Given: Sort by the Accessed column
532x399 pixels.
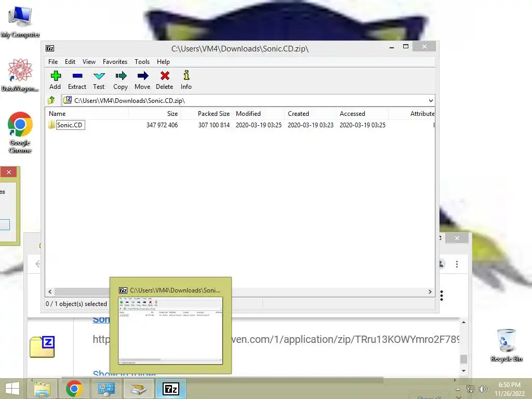Looking at the screenshot, I should 362,114.
